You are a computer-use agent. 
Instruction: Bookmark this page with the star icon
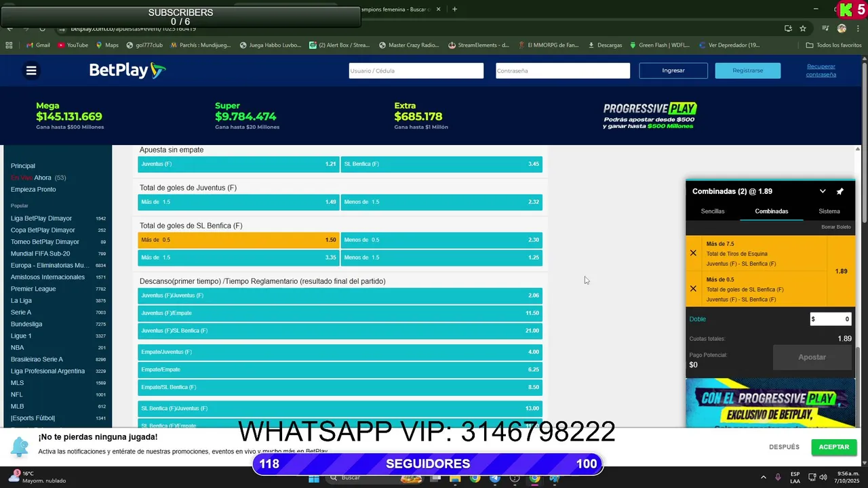(x=803, y=28)
